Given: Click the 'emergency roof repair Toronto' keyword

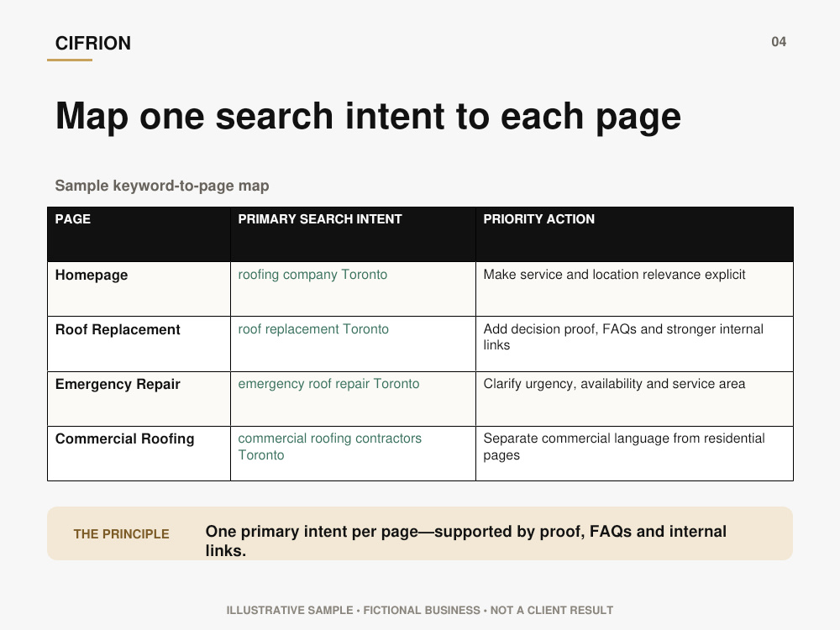Looking at the screenshot, I should pos(328,384).
